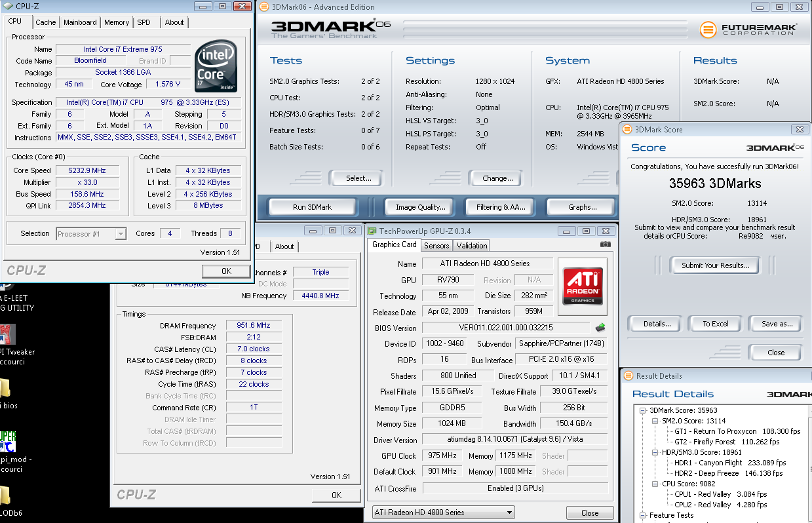Screen dimensions: 812x523
Task: Click the Save as... button
Action: (x=777, y=324)
